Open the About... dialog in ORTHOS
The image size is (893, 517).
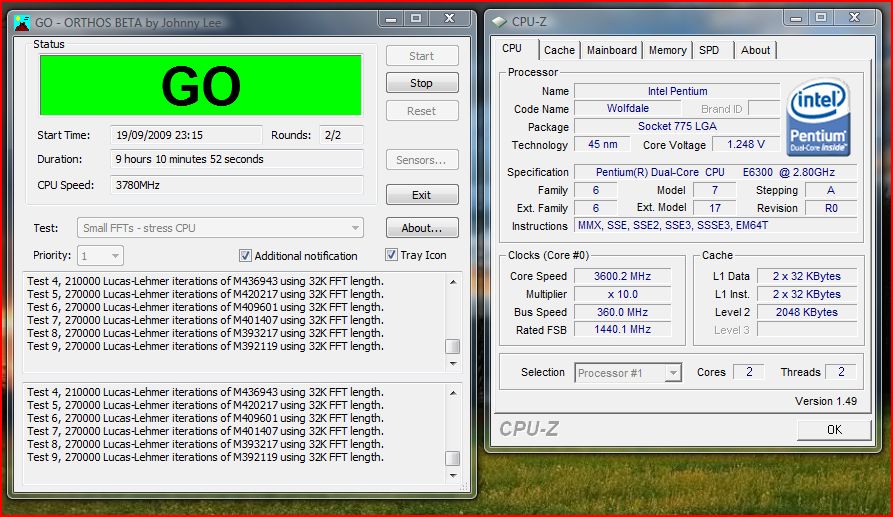pyautogui.click(x=421, y=228)
